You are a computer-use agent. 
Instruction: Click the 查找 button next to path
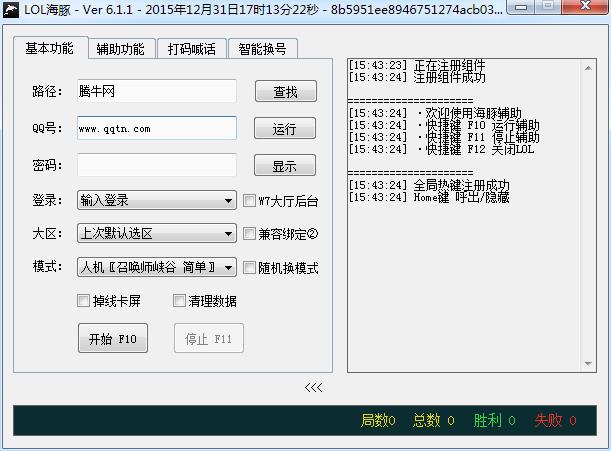285,92
